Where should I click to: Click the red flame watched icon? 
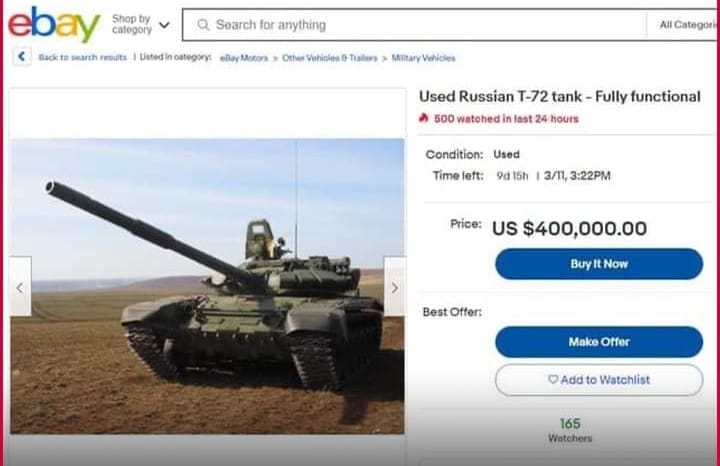coord(424,118)
